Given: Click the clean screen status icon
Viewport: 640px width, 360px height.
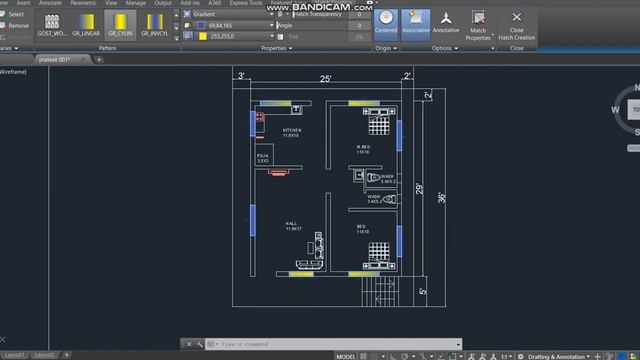Looking at the screenshot, I should coord(633,357).
